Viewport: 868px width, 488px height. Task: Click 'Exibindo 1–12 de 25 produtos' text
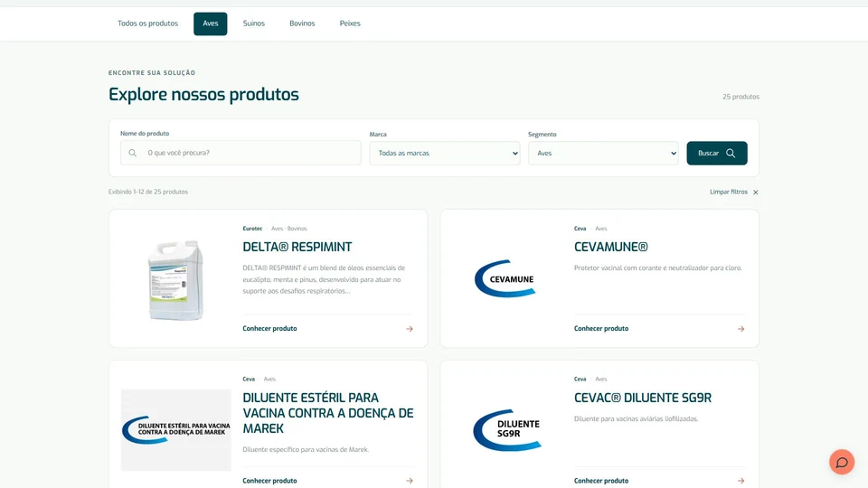[x=147, y=192]
